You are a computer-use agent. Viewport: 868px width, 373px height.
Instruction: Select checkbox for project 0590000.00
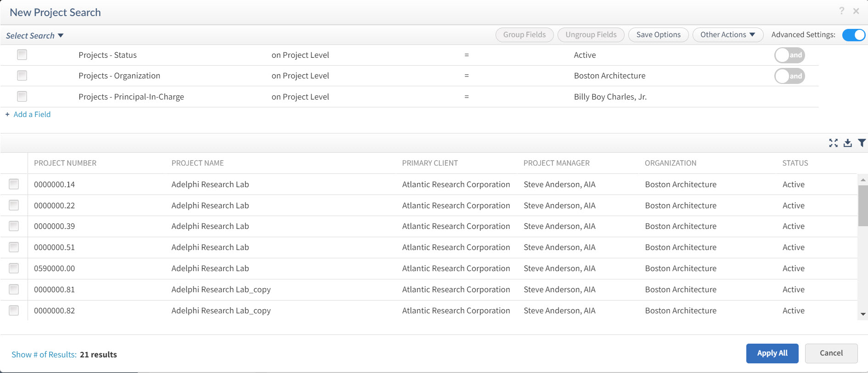(14, 268)
